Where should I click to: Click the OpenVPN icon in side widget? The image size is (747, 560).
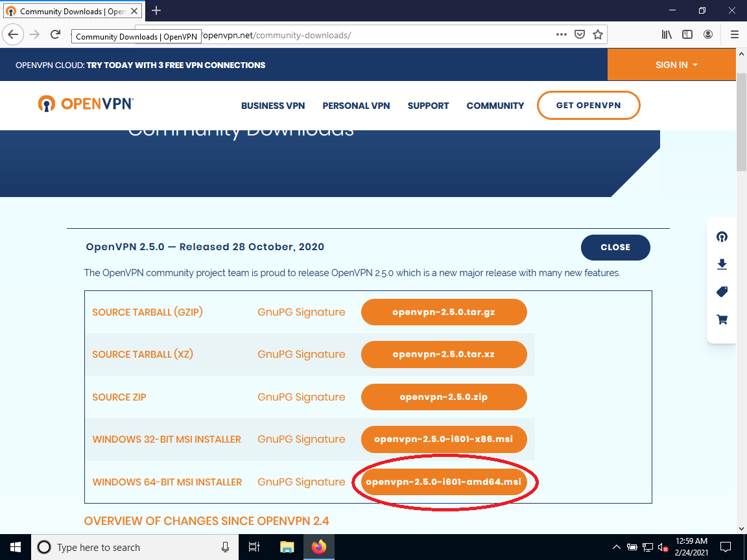(722, 237)
